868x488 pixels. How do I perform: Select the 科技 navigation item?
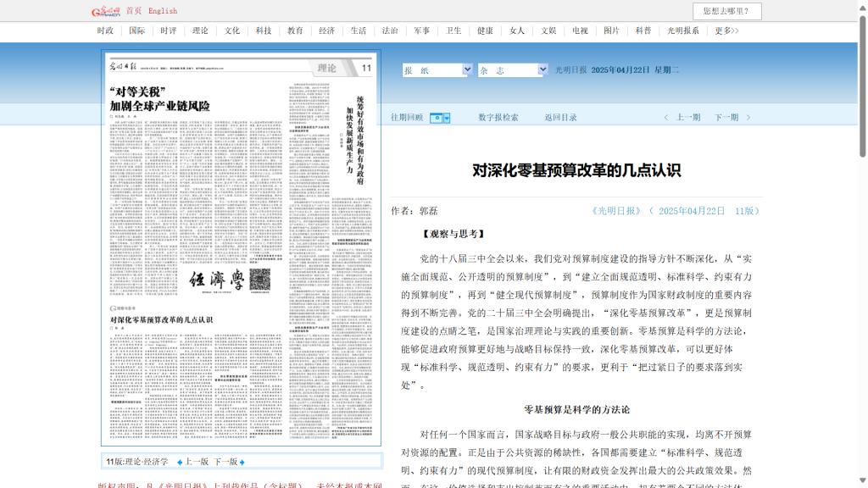pos(264,30)
